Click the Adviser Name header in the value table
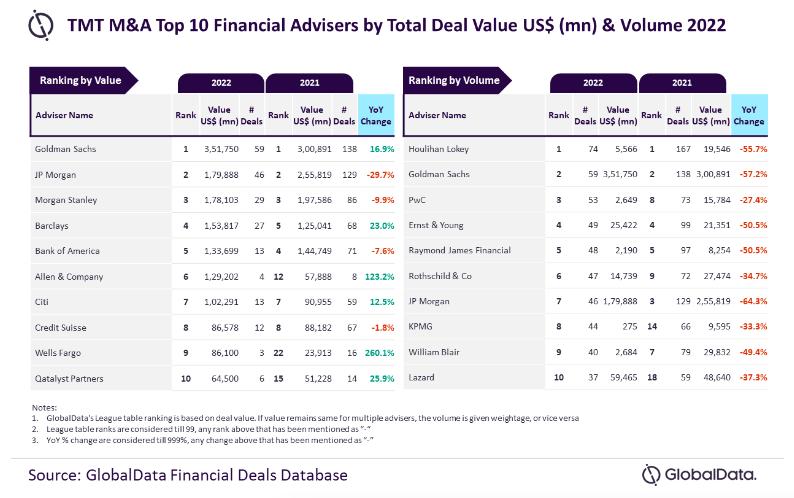The image size is (794, 498). (x=67, y=115)
